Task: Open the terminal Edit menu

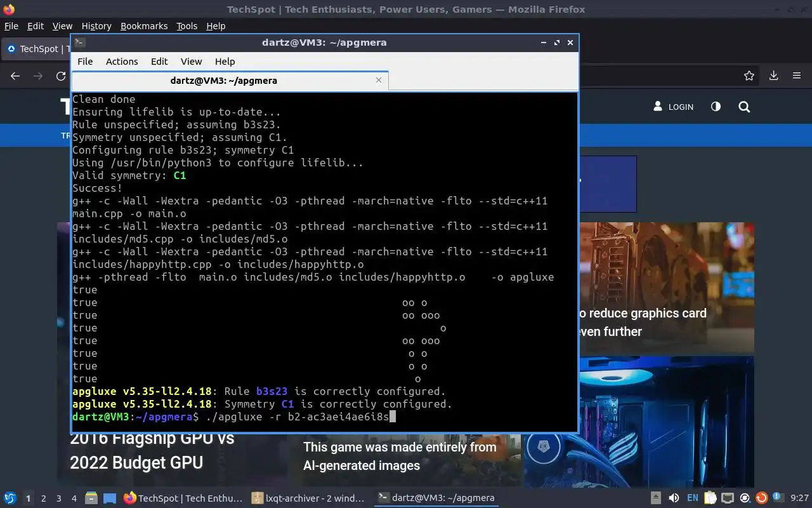Action: coord(159,62)
